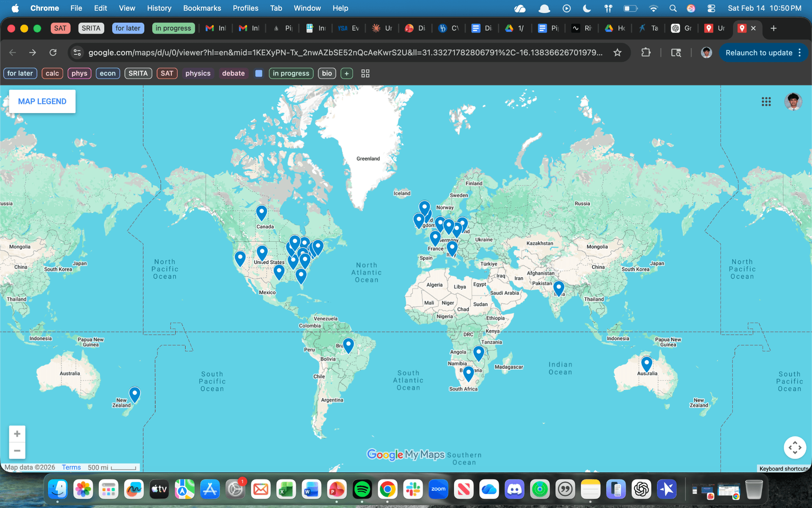The width and height of the screenshot is (812, 508).
Task: Open the 'phys' bookmark tab group
Action: pos(79,73)
